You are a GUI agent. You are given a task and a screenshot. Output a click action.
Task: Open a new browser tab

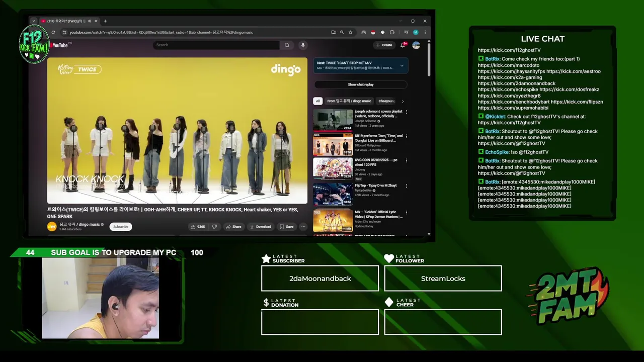[105, 21]
